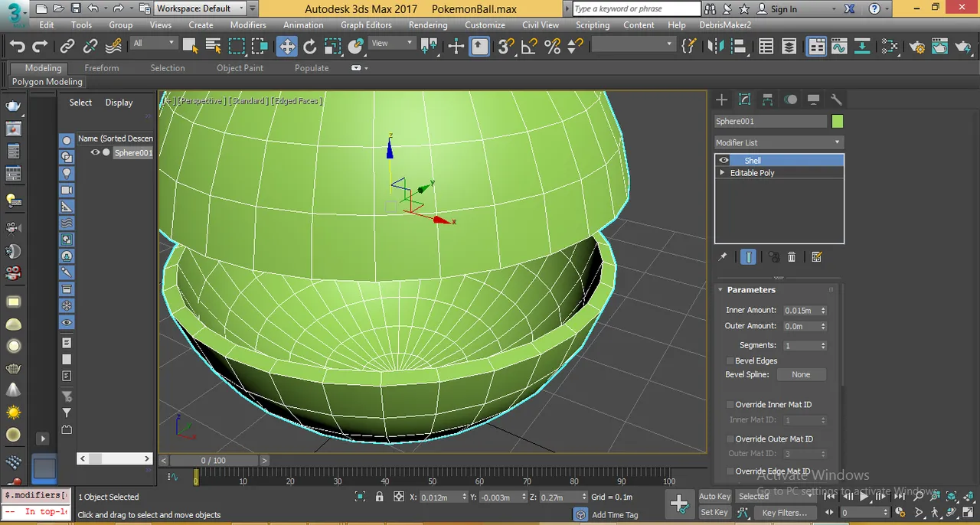Open the Create panel tab
Viewport: 980px width, 525px height.
coord(721,99)
